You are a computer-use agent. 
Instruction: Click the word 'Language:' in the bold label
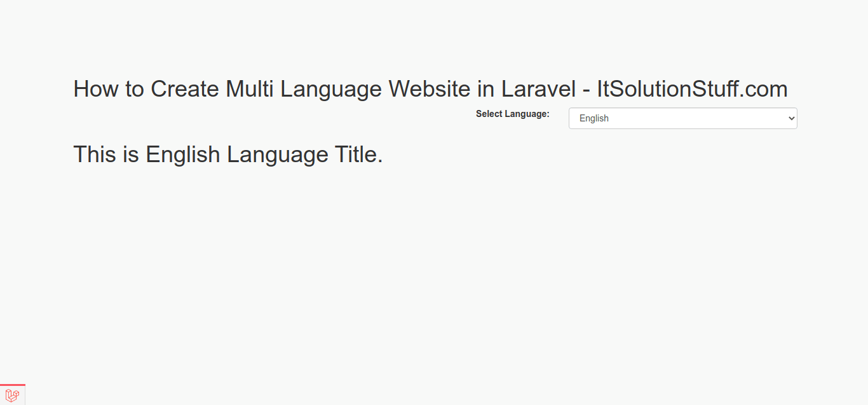tap(527, 114)
